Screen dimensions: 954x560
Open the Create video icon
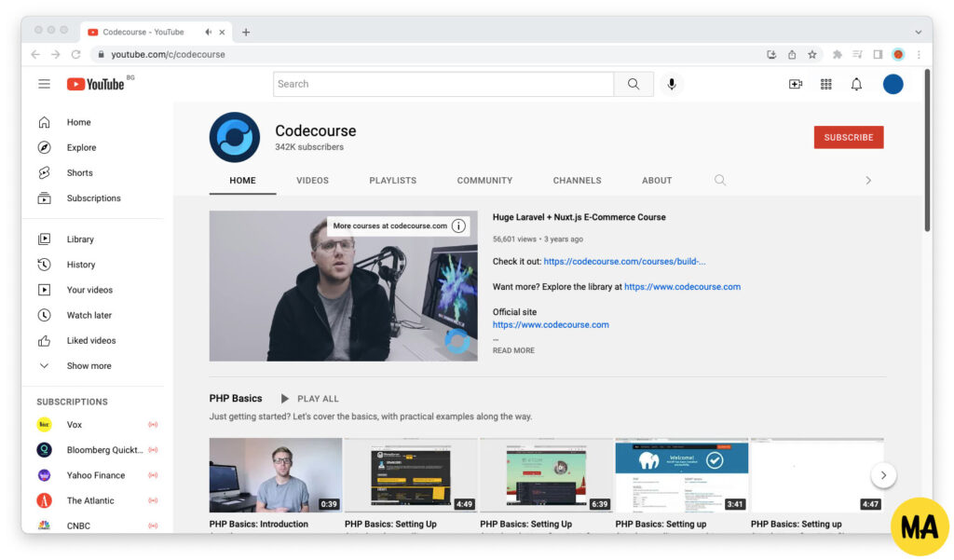[796, 84]
